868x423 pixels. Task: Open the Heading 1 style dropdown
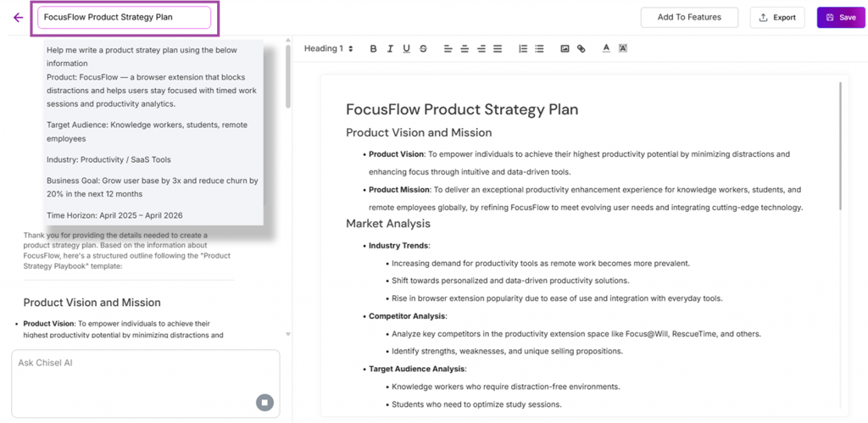(329, 49)
